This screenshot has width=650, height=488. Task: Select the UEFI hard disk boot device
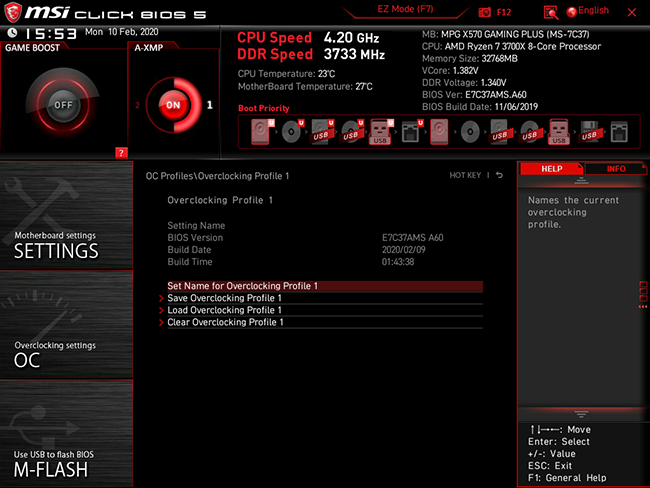(x=262, y=132)
